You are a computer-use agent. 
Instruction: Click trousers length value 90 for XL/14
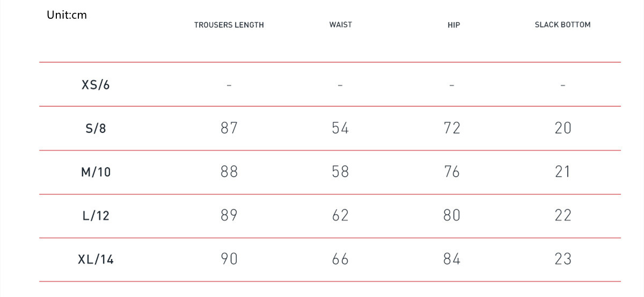(229, 259)
